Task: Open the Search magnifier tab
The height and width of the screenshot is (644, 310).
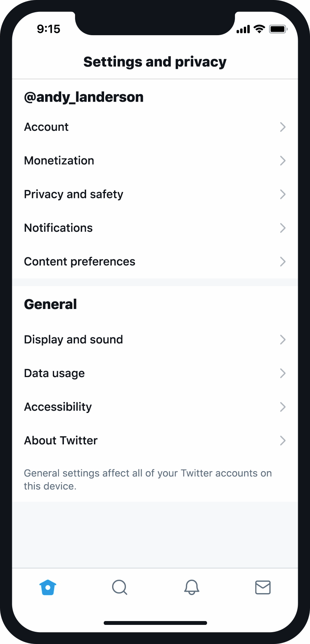Action: pos(119,587)
